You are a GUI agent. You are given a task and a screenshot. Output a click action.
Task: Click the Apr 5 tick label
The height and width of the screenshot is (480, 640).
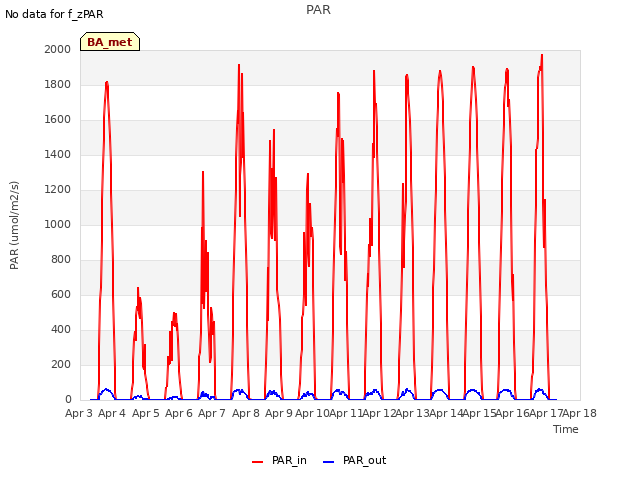click(x=146, y=413)
